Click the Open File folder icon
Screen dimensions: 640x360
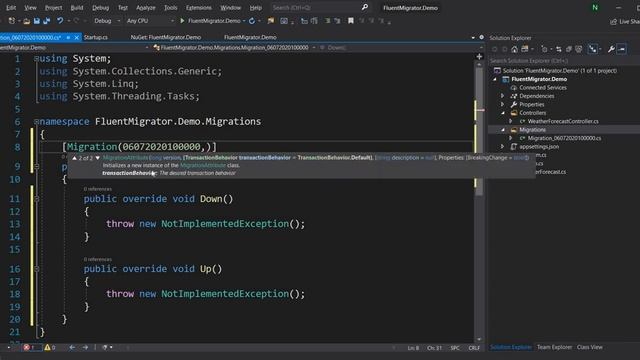(27, 21)
